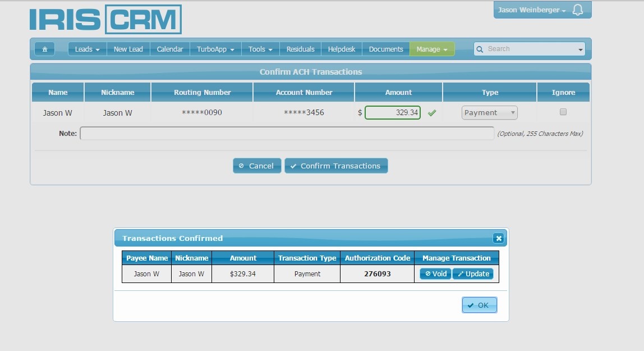This screenshot has width=644, height=351.
Task: Open the Manage menu
Action: click(431, 49)
